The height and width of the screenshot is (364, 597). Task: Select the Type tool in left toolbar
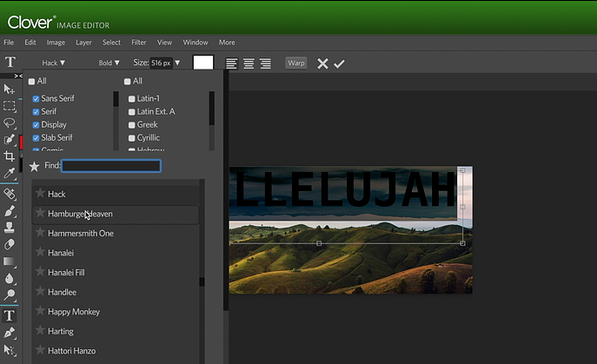10,315
